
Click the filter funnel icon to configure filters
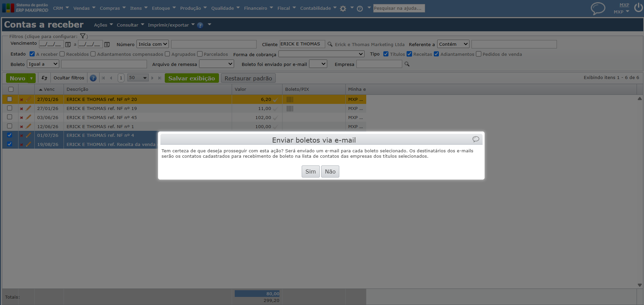coord(83,36)
